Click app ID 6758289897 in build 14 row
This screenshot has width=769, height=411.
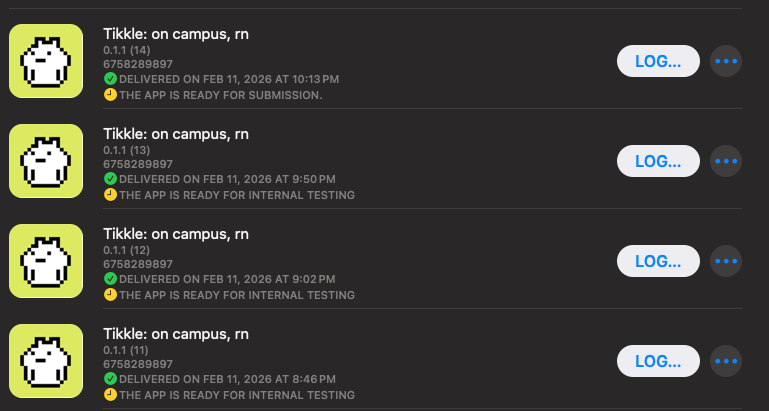(138, 64)
